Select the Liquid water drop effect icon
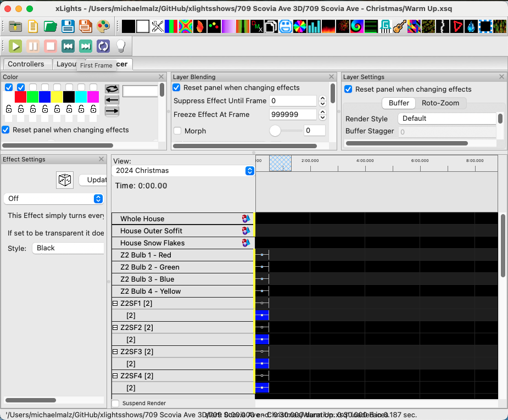Image resolution: width=508 pixels, height=420 pixels. tap(471, 26)
